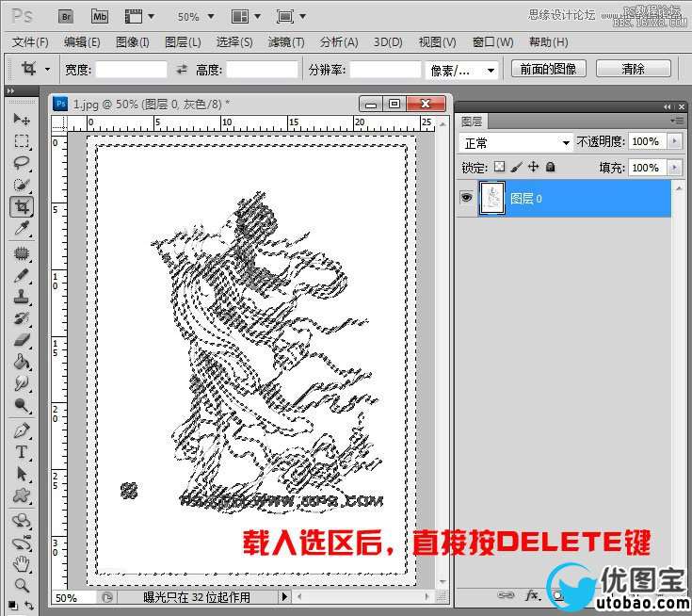Click the default foreground background colors icon

click(13, 606)
